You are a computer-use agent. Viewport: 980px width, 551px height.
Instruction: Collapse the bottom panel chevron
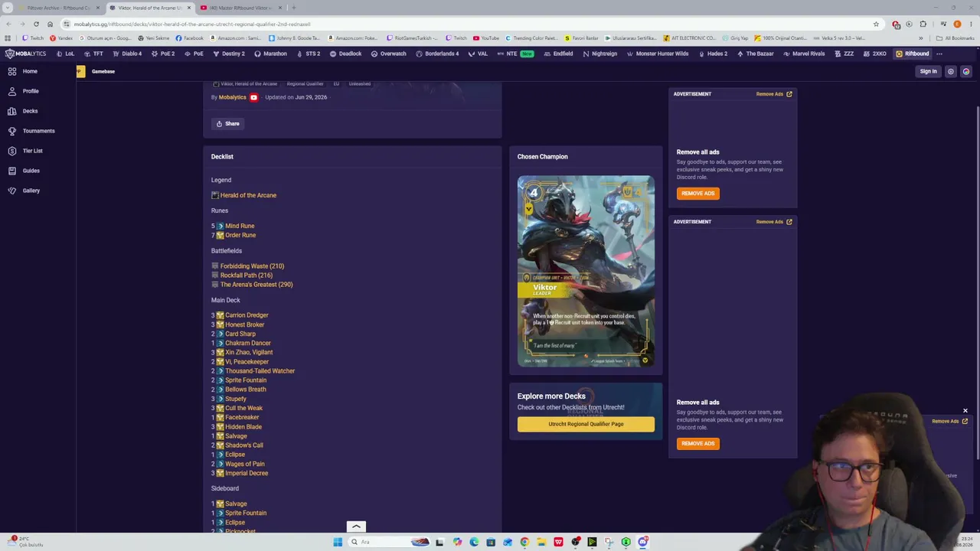356,527
